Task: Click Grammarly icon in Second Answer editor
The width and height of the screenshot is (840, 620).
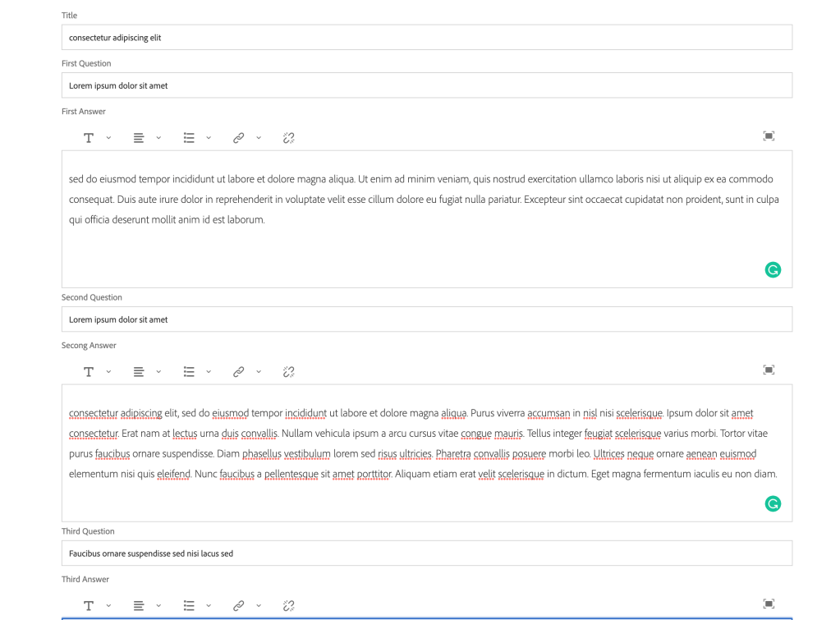Action: [773, 504]
